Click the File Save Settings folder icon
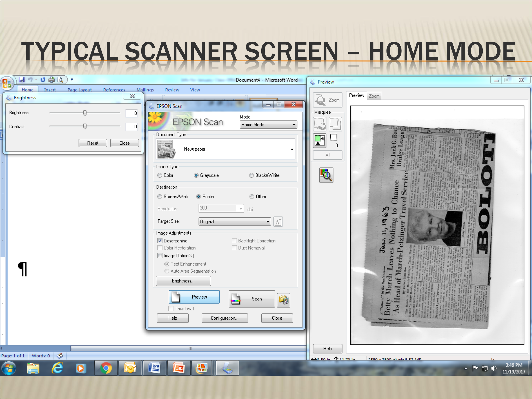Viewport: 532px width, 399px height. pos(284,300)
